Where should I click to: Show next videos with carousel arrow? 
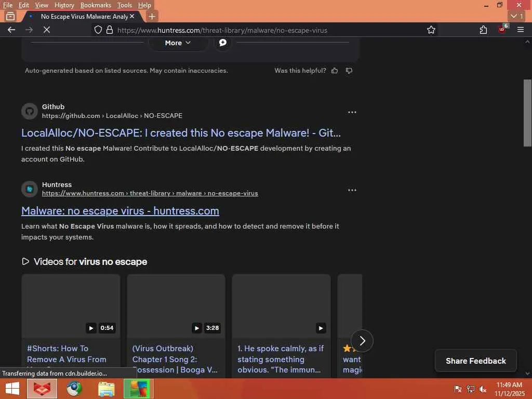362,341
